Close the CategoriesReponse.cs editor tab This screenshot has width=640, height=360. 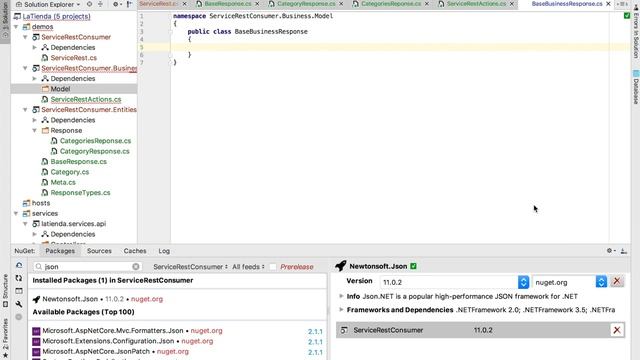(x=427, y=4)
